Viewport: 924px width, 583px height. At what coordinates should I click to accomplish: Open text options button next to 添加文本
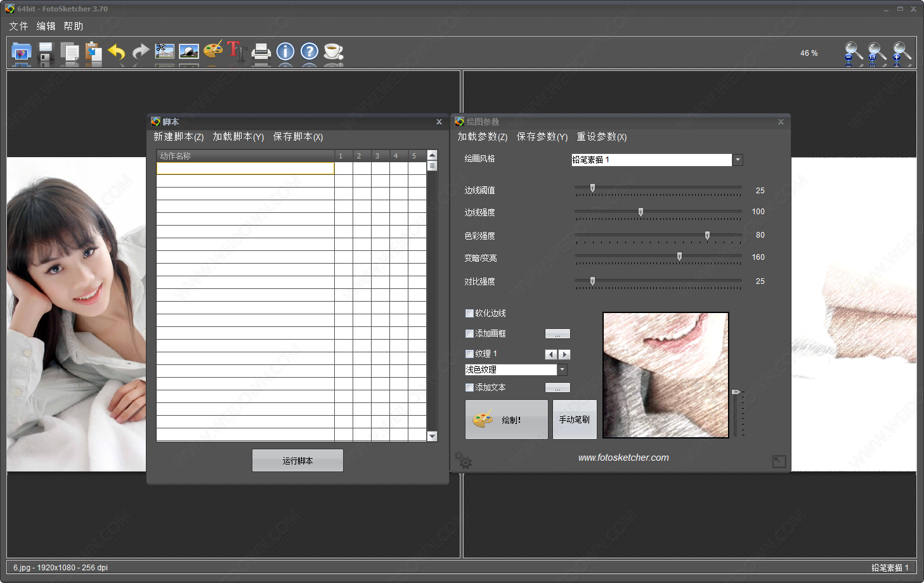point(557,388)
